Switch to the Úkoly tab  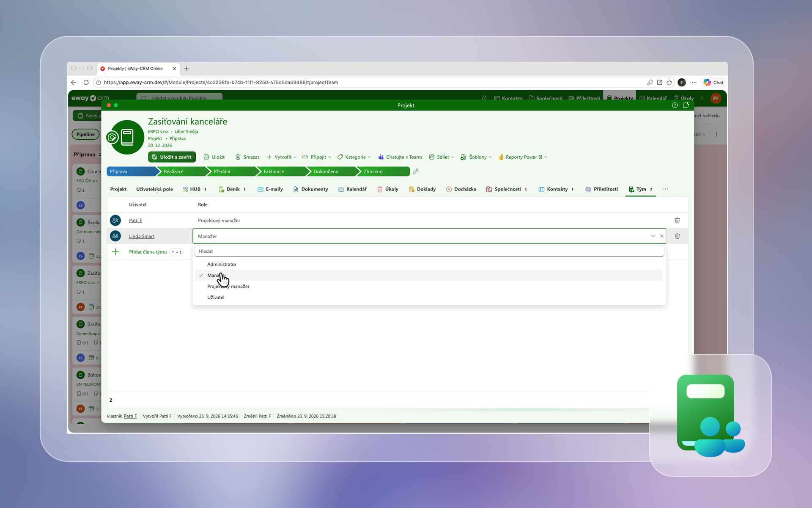388,189
